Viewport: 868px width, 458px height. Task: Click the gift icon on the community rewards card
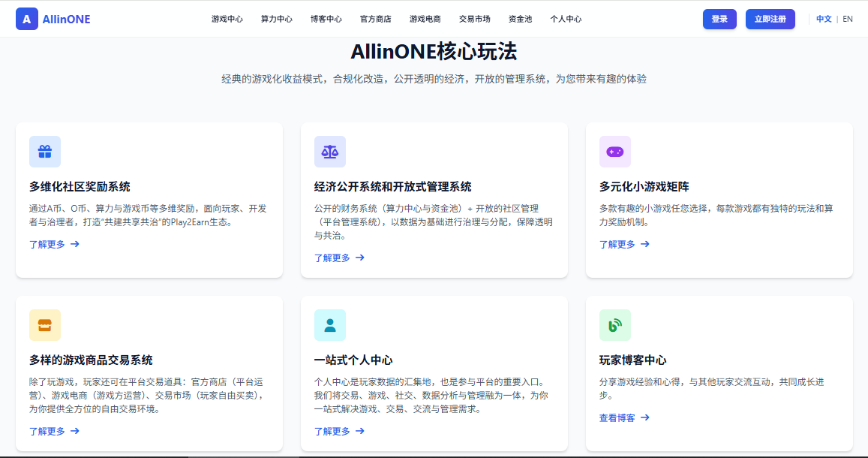[45, 151]
